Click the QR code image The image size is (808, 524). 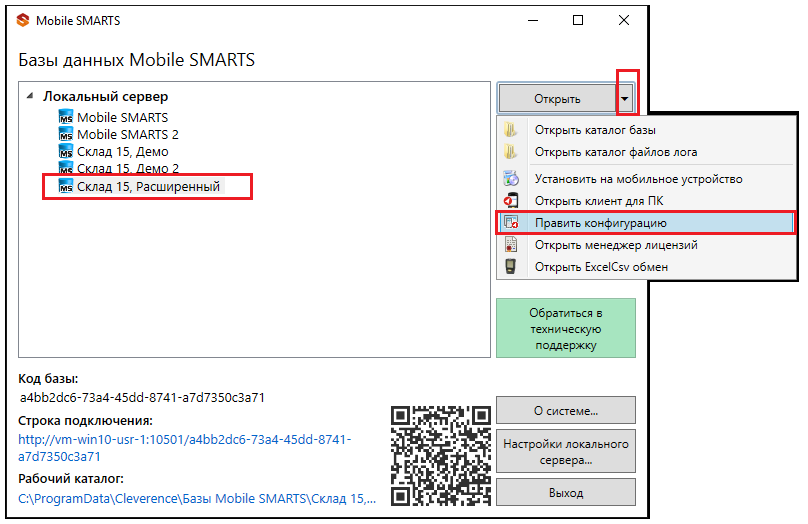(441, 455)
